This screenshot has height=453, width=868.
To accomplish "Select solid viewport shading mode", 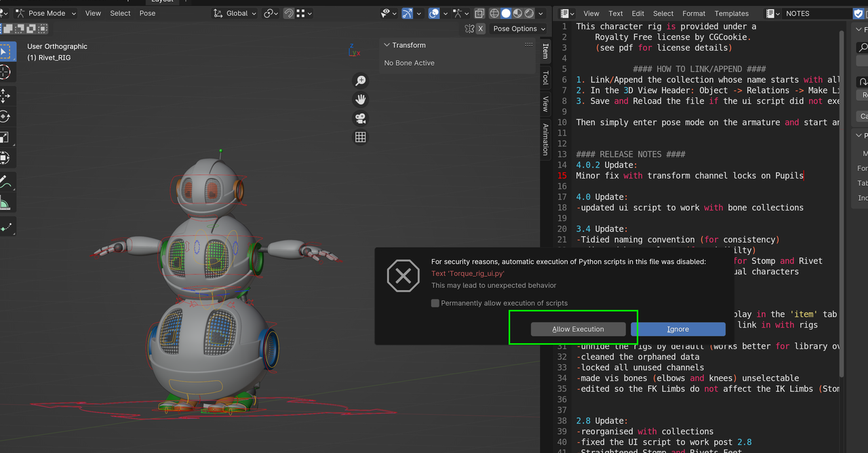I will coord(506,13).
